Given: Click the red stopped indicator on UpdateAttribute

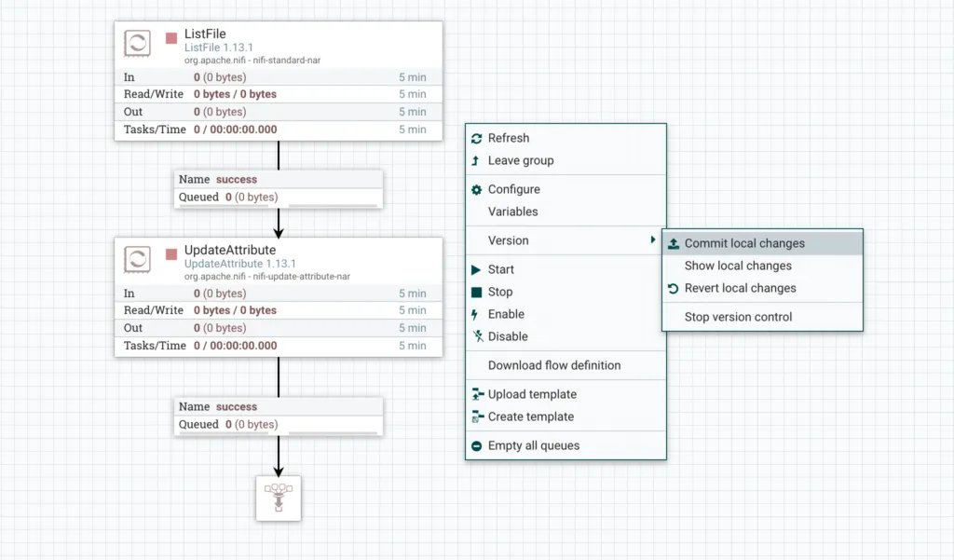Looking at the screenshot, I should [171, 254].
